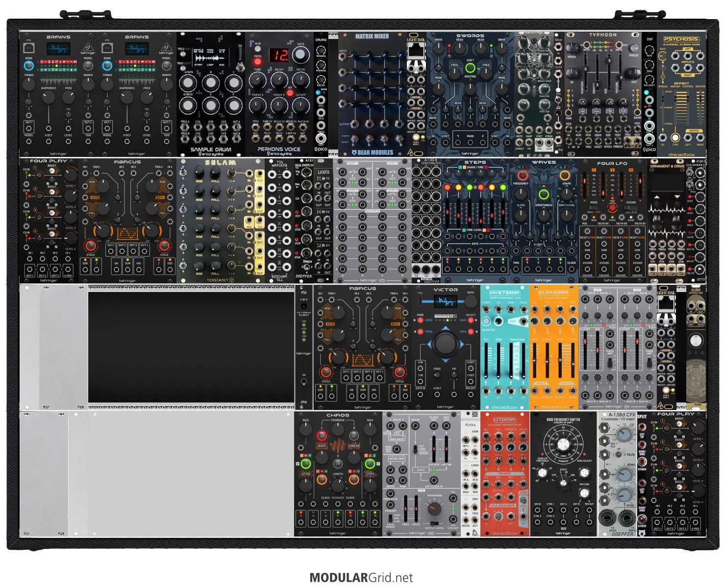Screen dimensions: 723x588
Task: Click the teal Hysteria Performance VCO module
Action: coord(505,347)
